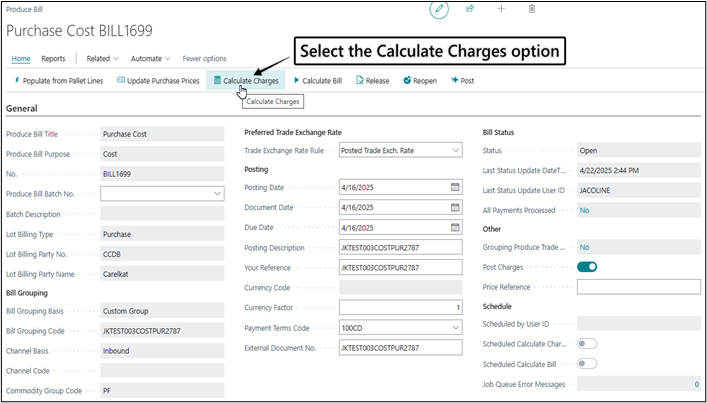Expand the Related menu
Screen dimensions: 707x403
click(x=103, y=59)
